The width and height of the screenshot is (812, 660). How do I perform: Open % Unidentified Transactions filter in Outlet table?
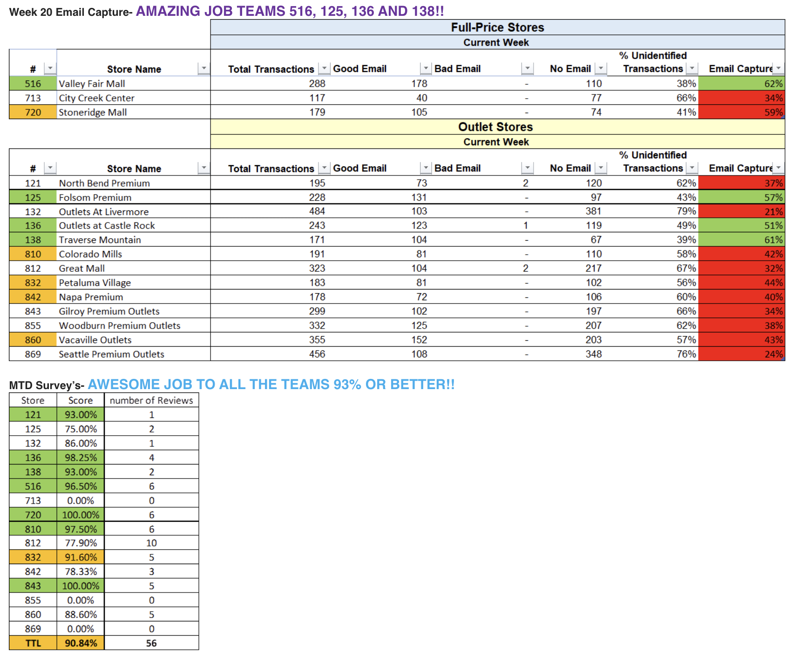click(692, 168)
